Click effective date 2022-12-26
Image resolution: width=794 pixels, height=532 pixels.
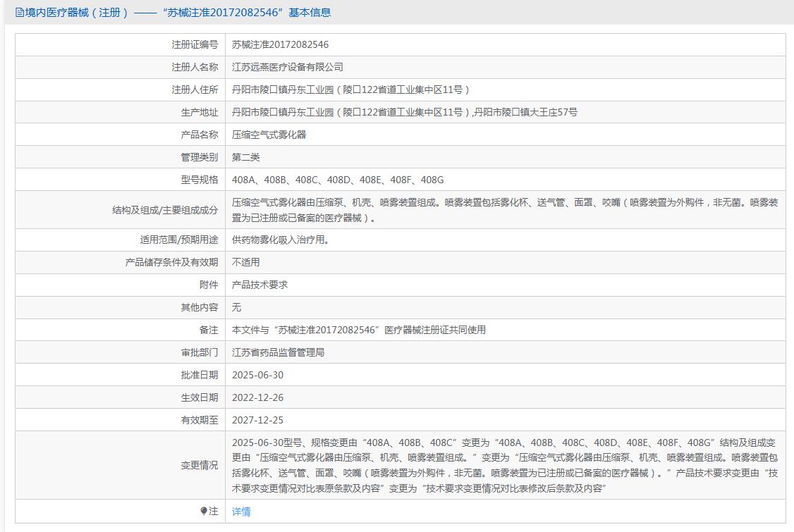[257, 397]
